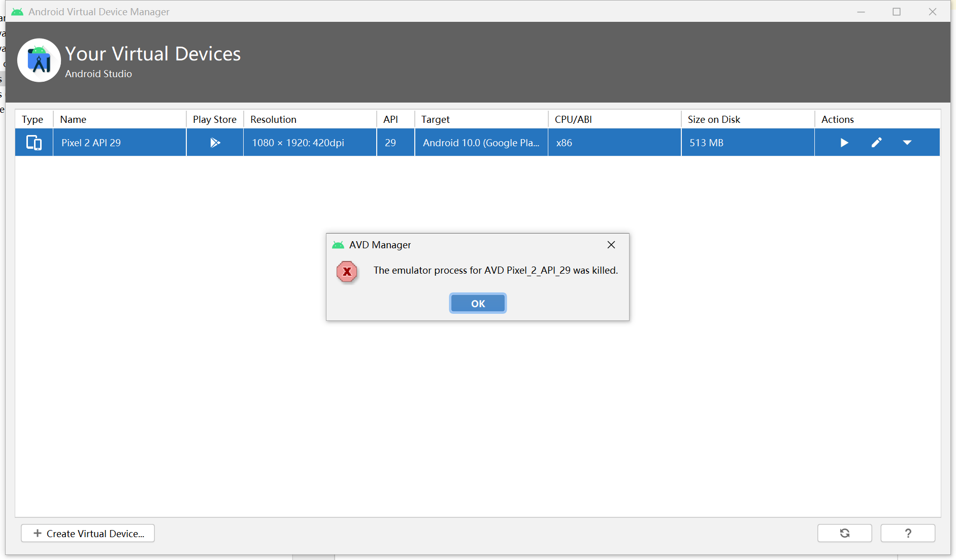Click the 513 MB size cell
The height and width of the screenshot is (560, 956).
tap(748, 143)
